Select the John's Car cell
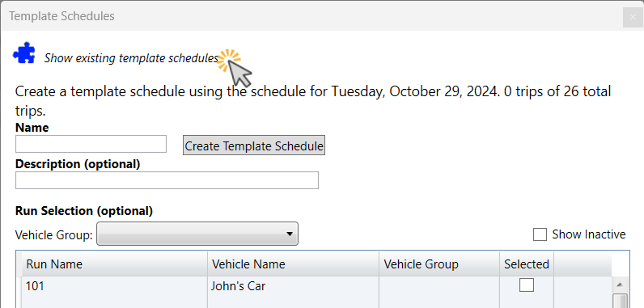 tap(293, 292)
